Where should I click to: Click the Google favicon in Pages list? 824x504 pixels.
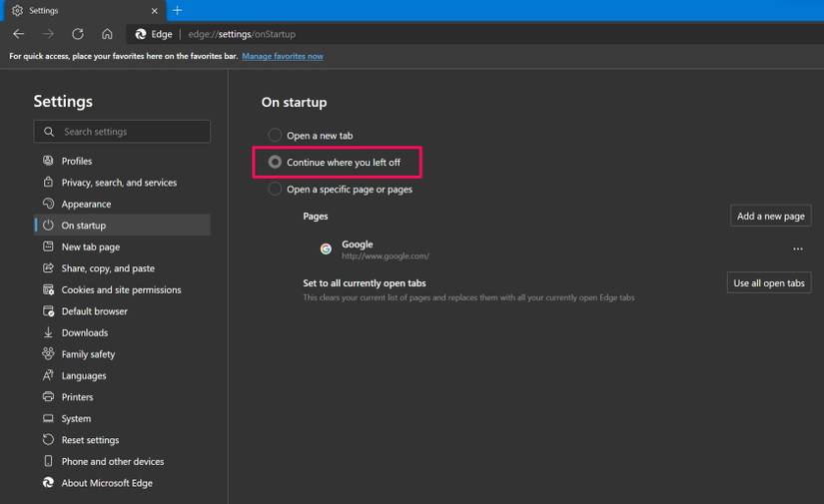coord(326,249)
